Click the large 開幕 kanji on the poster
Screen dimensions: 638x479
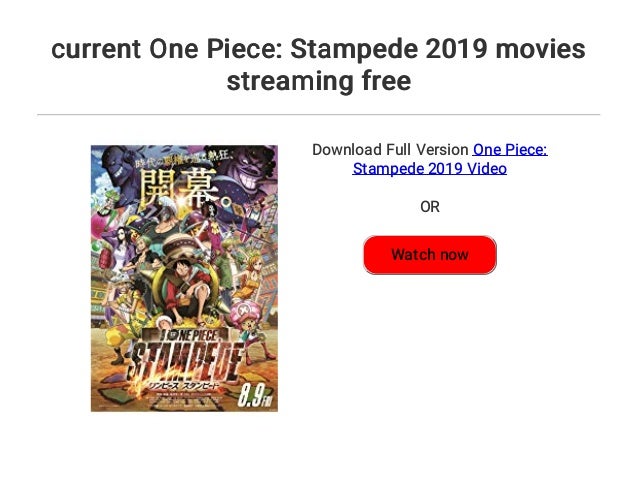click(185, 187)
